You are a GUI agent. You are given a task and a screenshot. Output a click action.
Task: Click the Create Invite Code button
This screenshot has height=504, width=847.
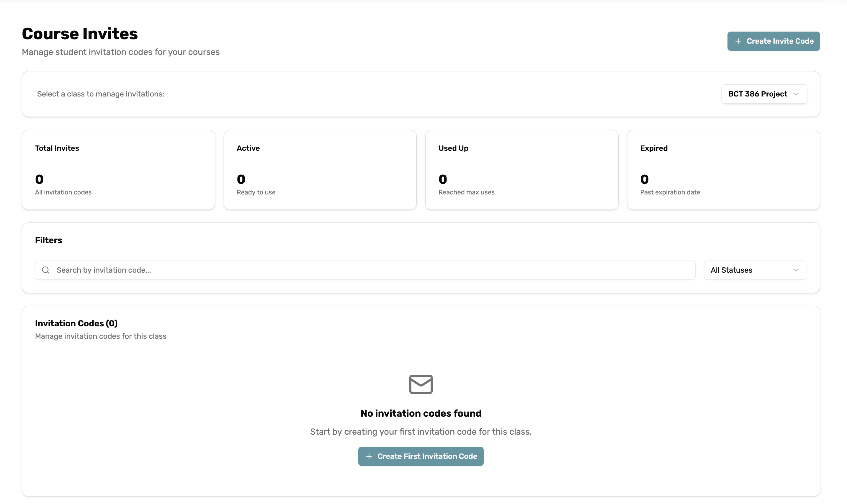[773, 41]
